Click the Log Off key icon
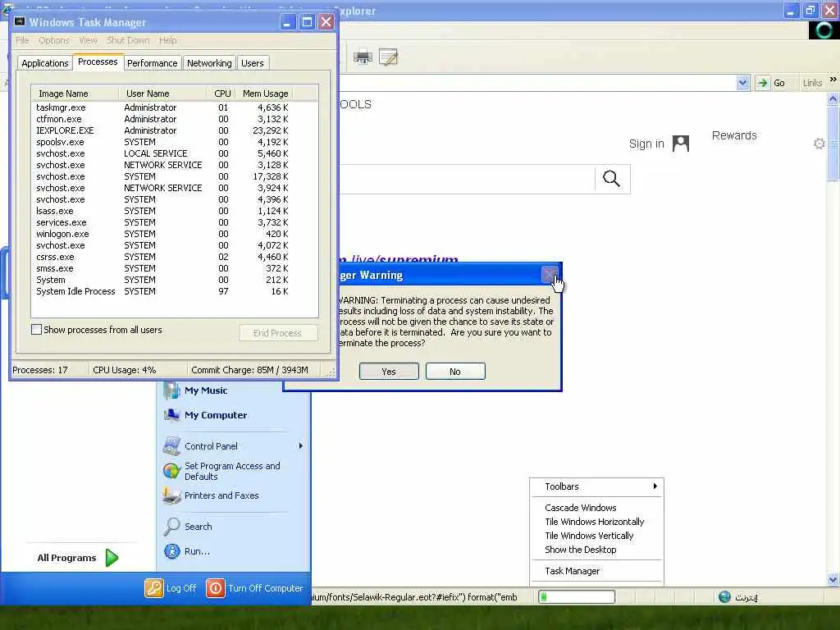 point(153,587)
